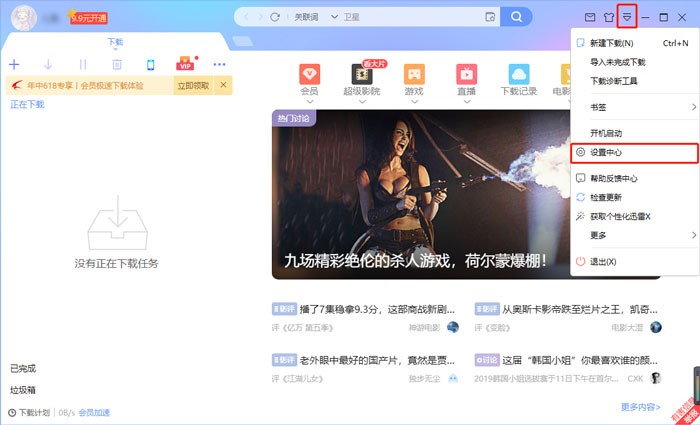The width and height of the screenshot is (700, 425).
Task: Click the trash delete icon in download toolbar
Action: point(117,65)
